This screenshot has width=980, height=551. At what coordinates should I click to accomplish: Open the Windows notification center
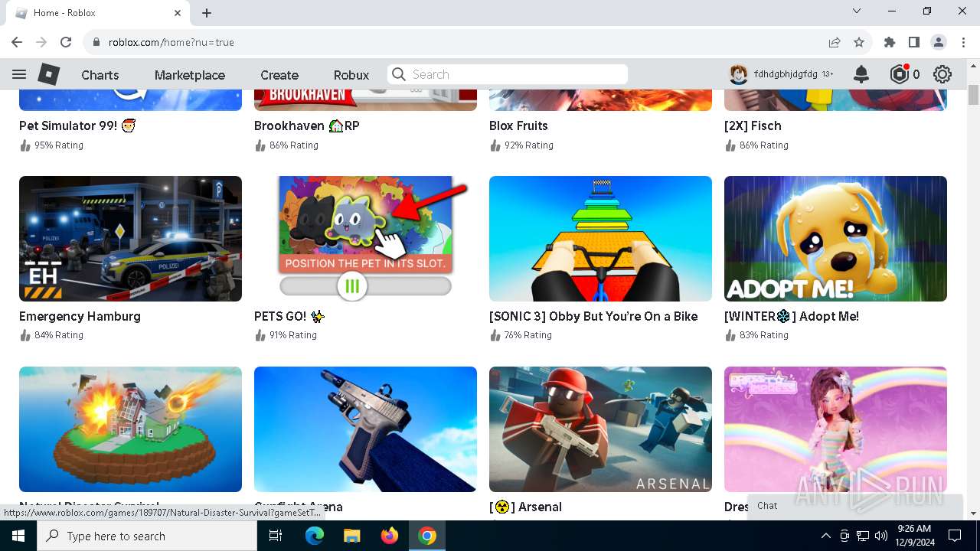pos(955,536)
